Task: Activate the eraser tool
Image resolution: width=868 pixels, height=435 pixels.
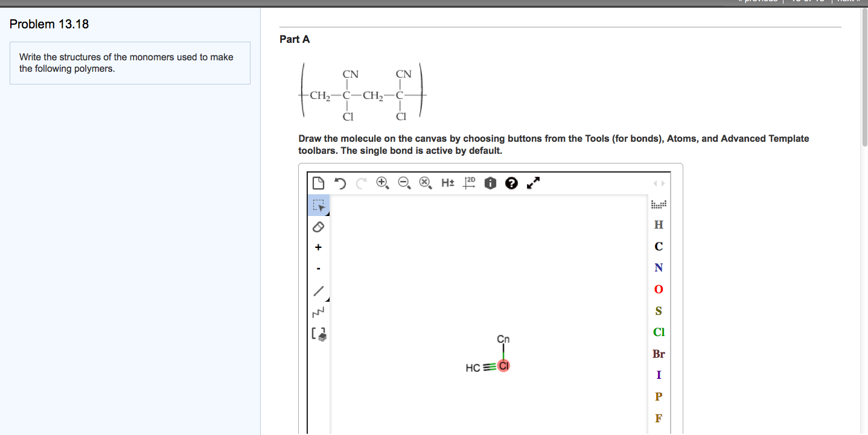Action: pos(319,226)
